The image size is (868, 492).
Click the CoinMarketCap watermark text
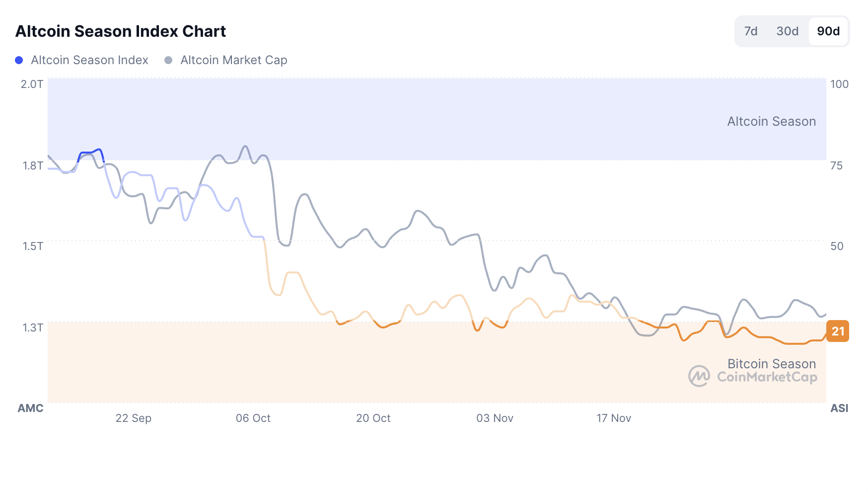pos(767,377)
